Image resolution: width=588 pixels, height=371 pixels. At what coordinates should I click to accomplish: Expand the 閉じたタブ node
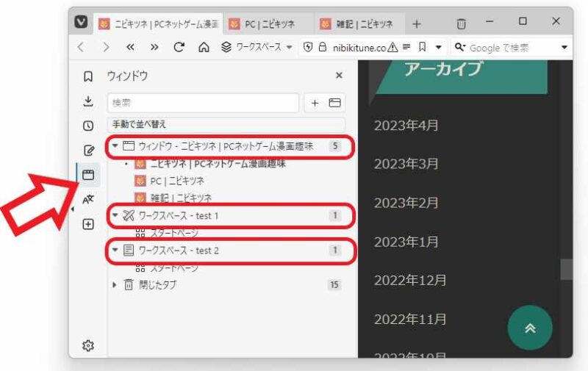tap(115, 285)
